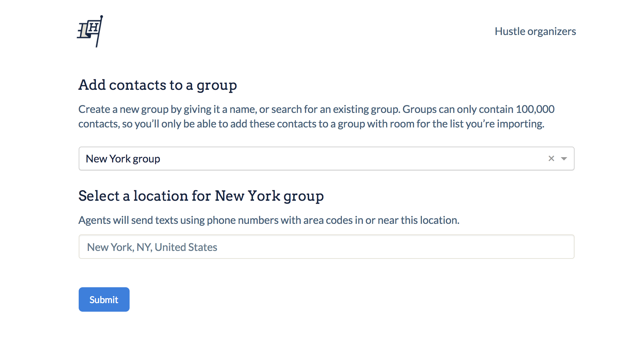
Task: Remove the chosen group with the X icon
Action: tap(551, 158)
